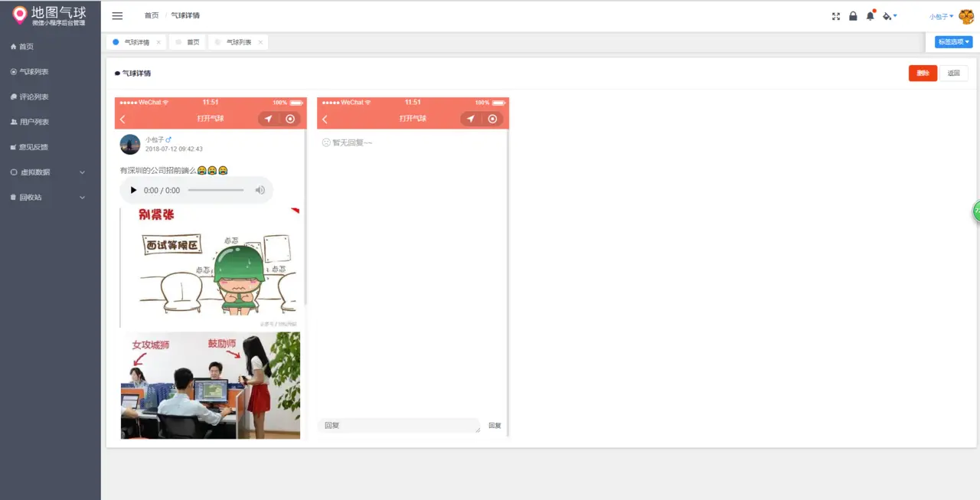Image resolution: width=980 pixels, height=500 pixels.
Task: Click the fullscreen expand icon in header
Action: tap(836, 15)
